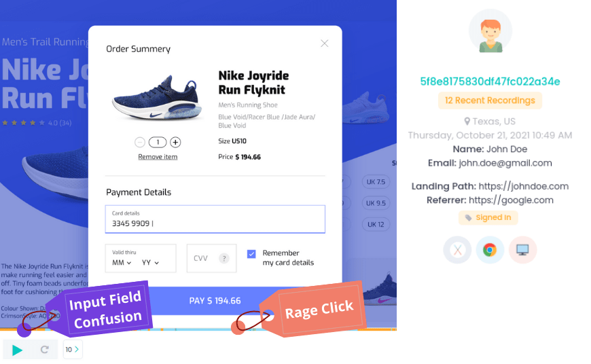The width and height of the screenshot is (591, 364).
Task: Click the Signed In tag
Action: 488,218
